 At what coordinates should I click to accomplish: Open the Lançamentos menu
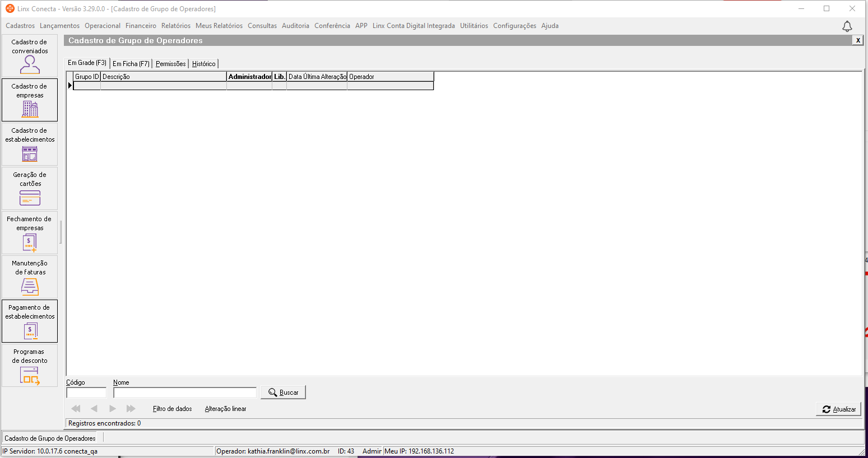tap(59, 26)
